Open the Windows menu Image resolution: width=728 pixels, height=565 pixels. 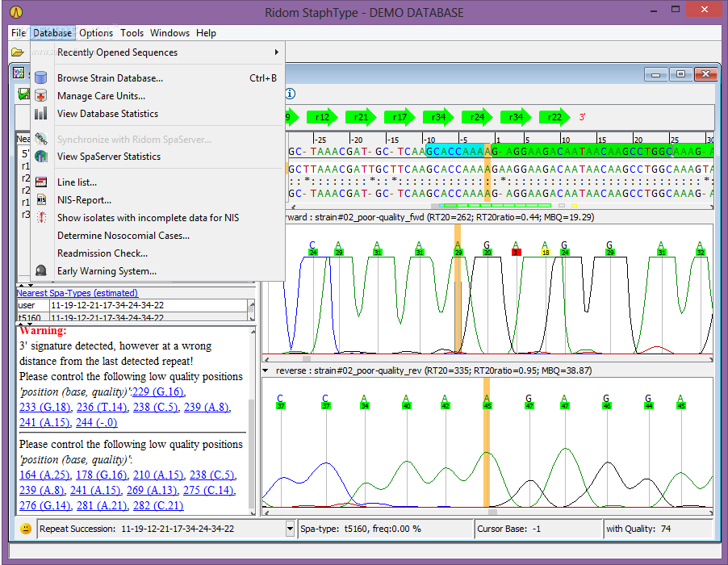pos(169,33)
